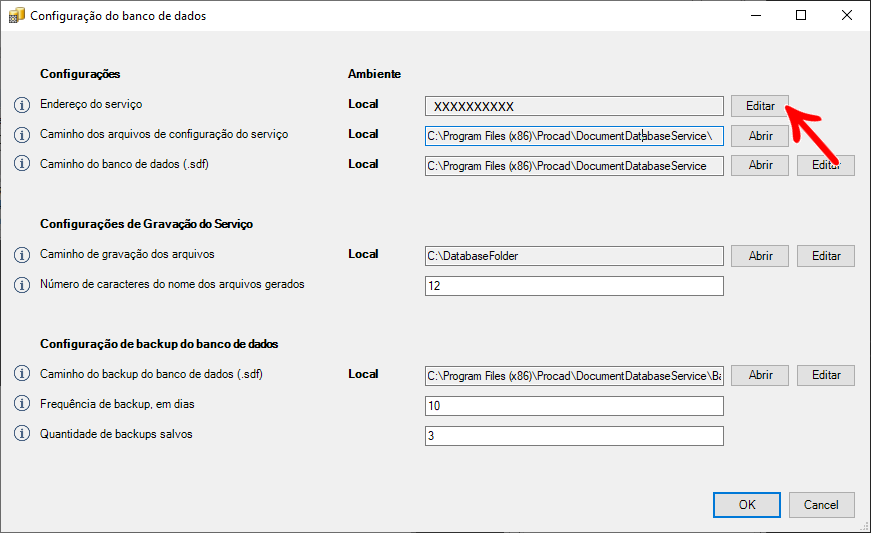Click the service configuration files path field
This screenshot has height=545, width=879.
pyautogui.click(x=574, y=136)
